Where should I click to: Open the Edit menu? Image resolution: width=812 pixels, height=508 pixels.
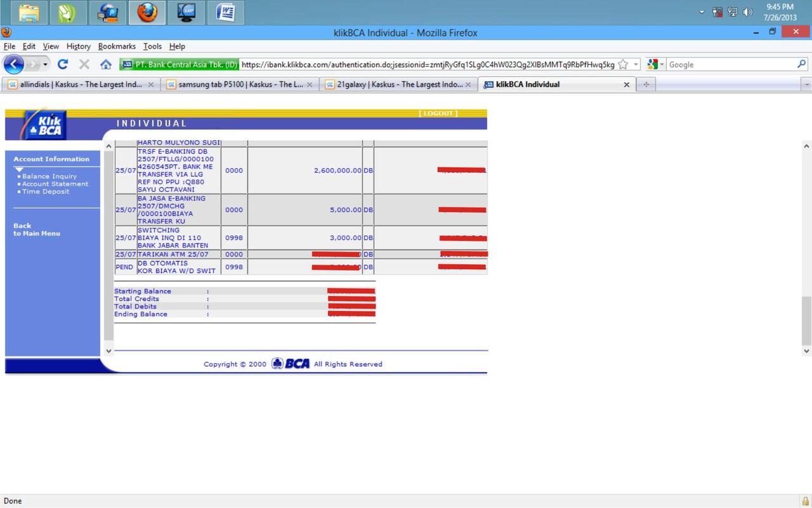click(29, 46)
